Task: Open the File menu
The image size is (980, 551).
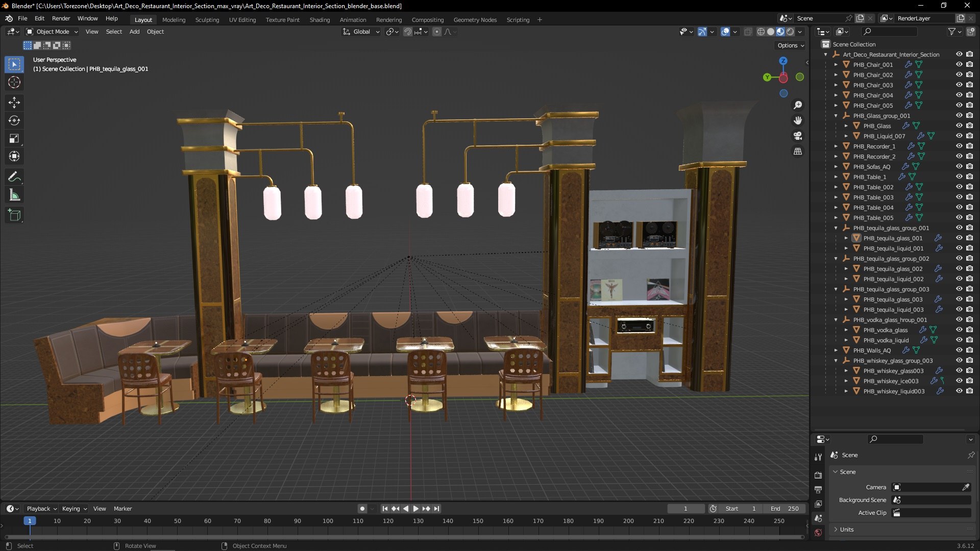Action: click(22, 18)
